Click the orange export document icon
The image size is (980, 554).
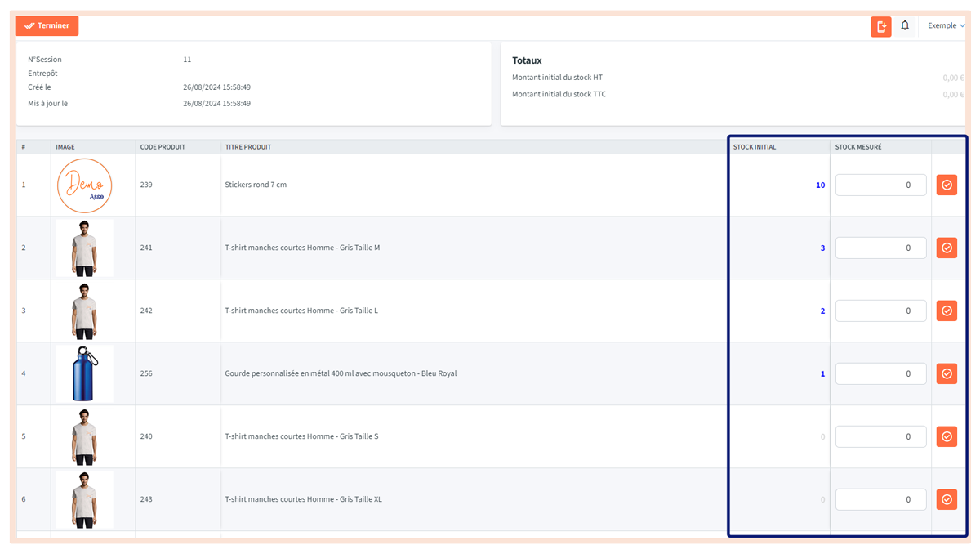coord(880,26)
